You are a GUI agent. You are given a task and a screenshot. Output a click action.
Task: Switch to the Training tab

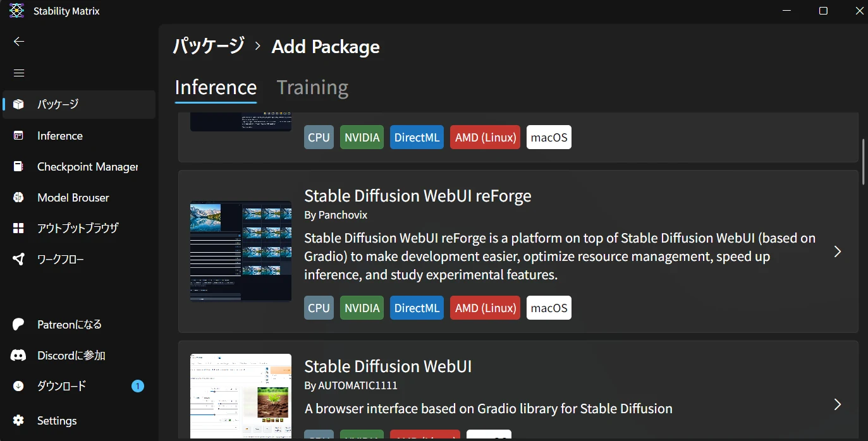coord(312,87)
